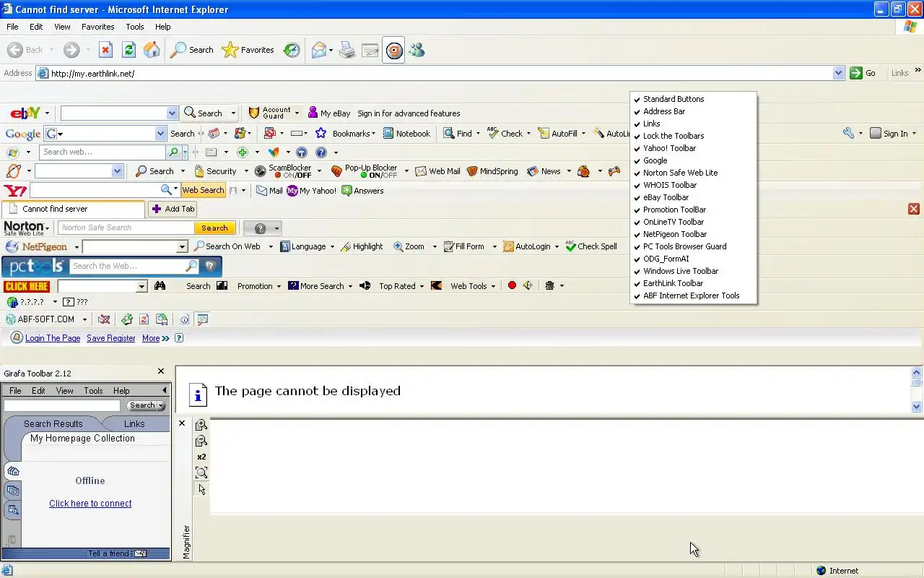Click the Norton Safe Web help icon
This screenshot has height=578, width=924.
point(261,228)
